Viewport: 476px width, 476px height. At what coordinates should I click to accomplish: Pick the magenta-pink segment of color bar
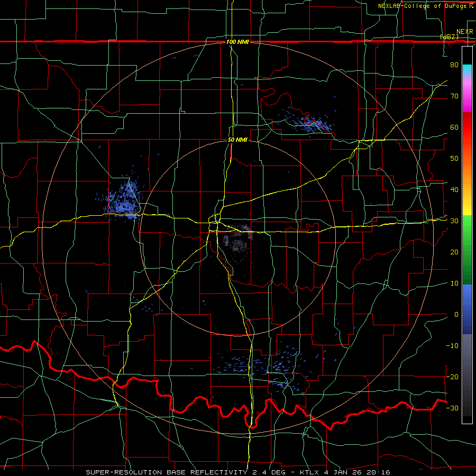pyautogui.click(x=467, y=94)
